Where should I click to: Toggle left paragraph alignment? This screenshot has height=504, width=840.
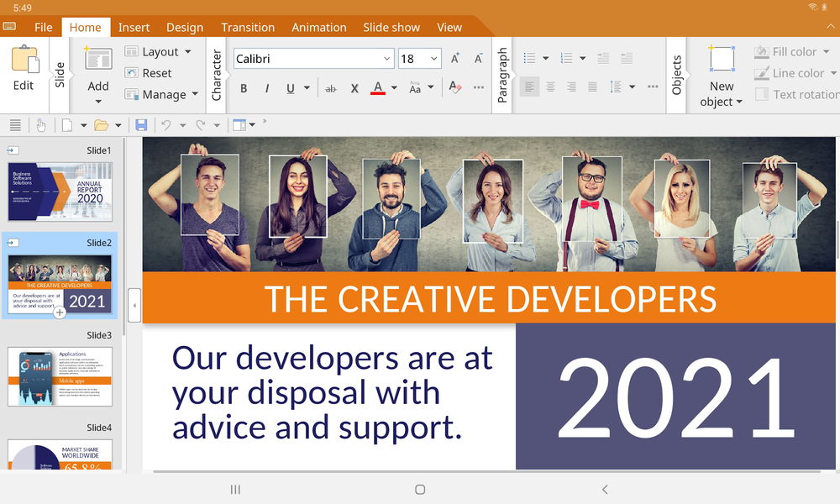pyautogui.click(x=529, y=87)
